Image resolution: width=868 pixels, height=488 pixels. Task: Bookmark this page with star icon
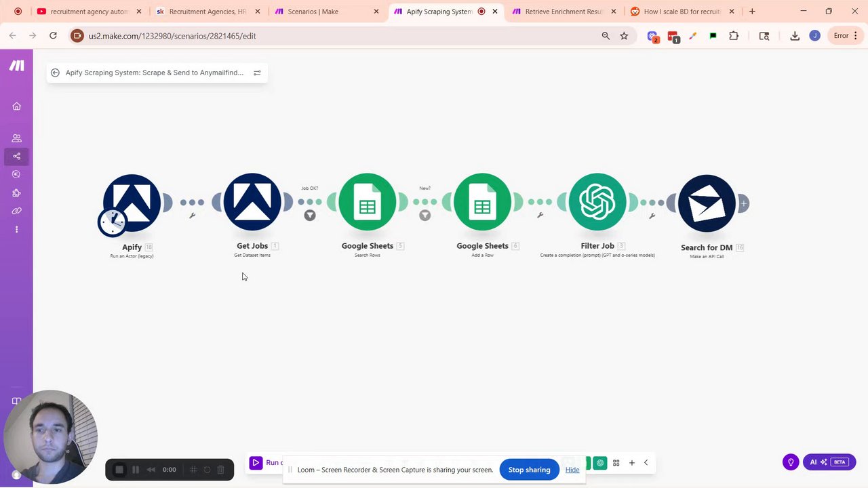[624, 36]
